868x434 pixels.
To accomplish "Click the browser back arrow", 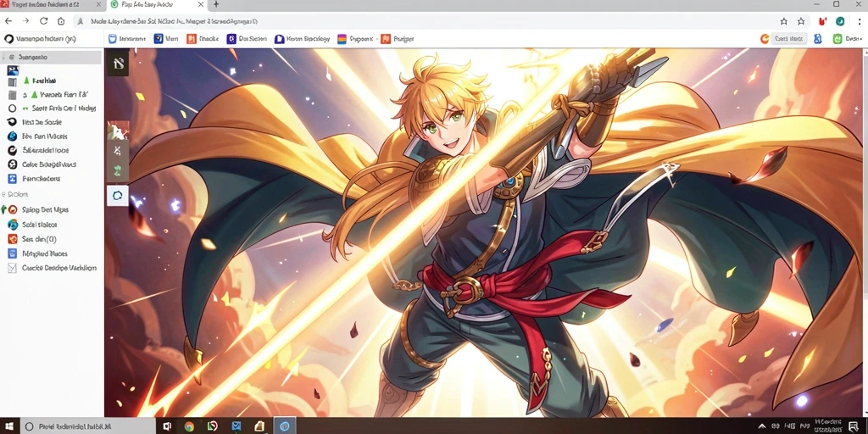I will 8,21.
